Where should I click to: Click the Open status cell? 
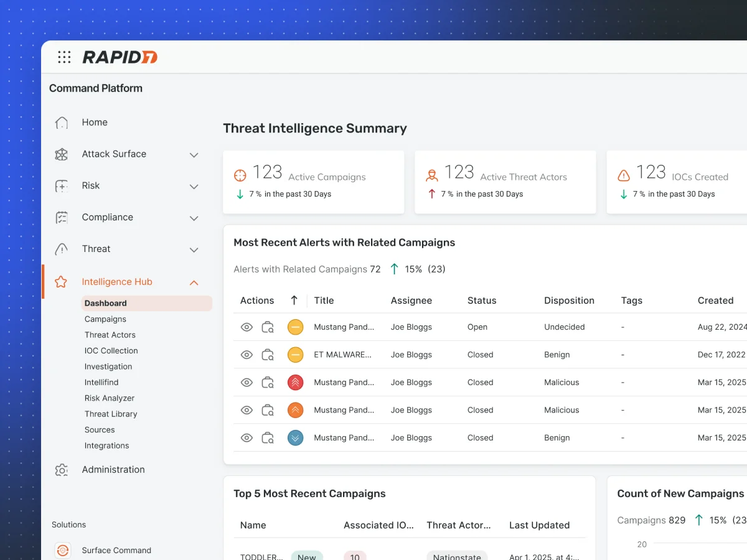[477, 327]
